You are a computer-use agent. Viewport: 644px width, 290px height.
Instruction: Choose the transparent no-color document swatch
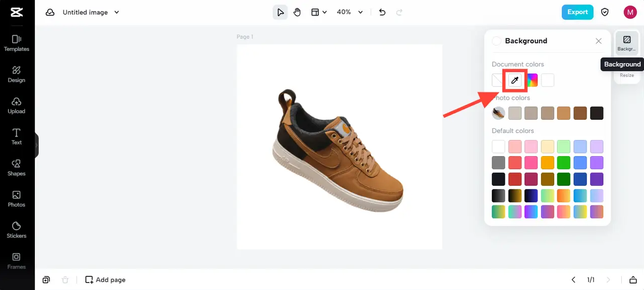[x=498, y=80]
